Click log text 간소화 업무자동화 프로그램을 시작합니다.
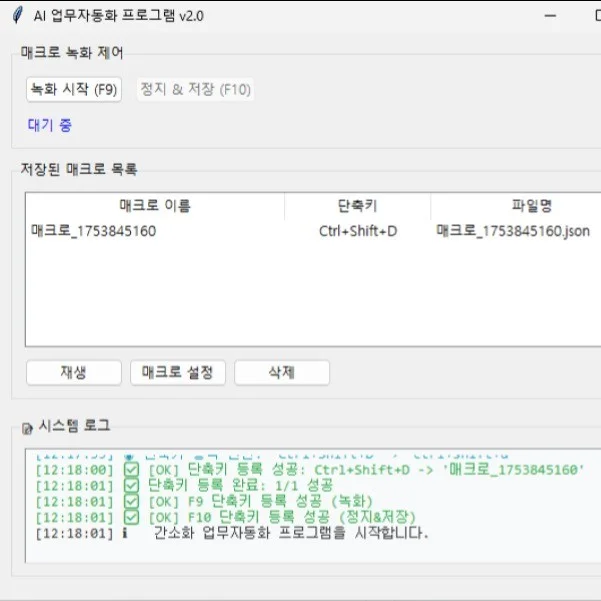Viewport: 601px width, 601px height. pyautogui.click(x=291, y=533)
